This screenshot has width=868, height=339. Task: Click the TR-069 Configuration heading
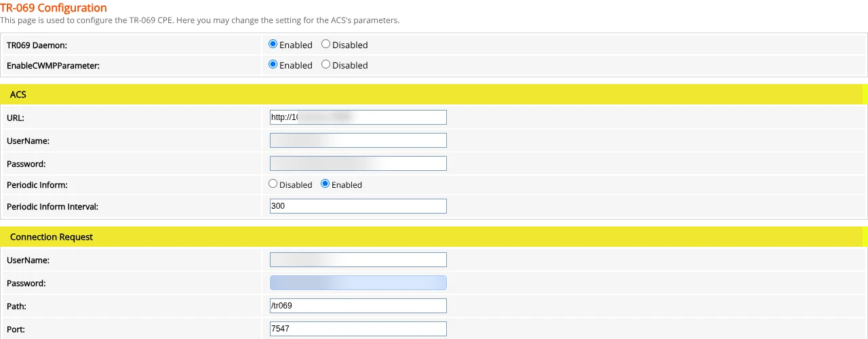point(54,8)
